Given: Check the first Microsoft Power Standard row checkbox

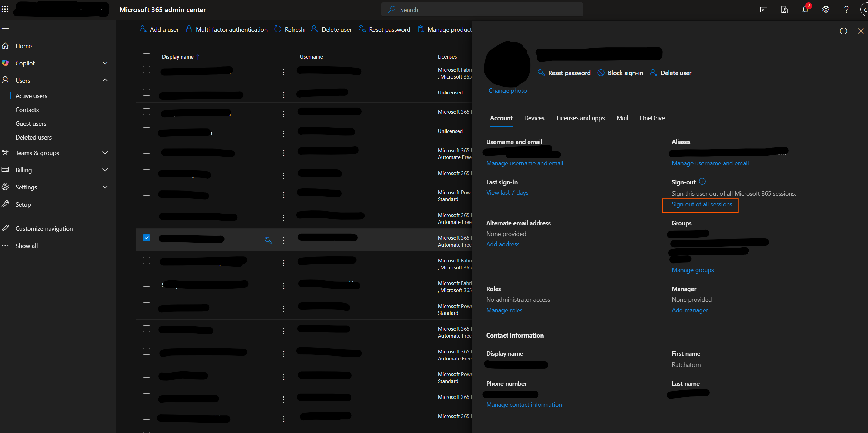Looking at the screenshot, I should 147,192.
